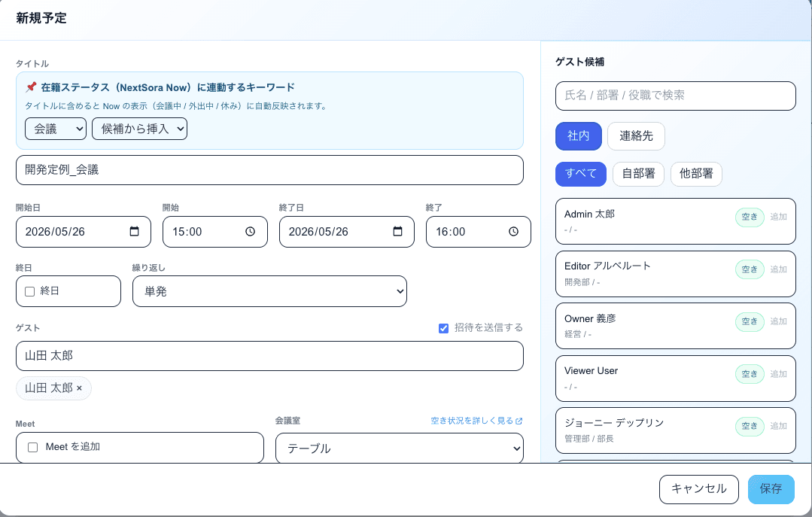Open the start date calendar picker icon
This screenshot has height=517, width=812.
click(x=134, y=231)
